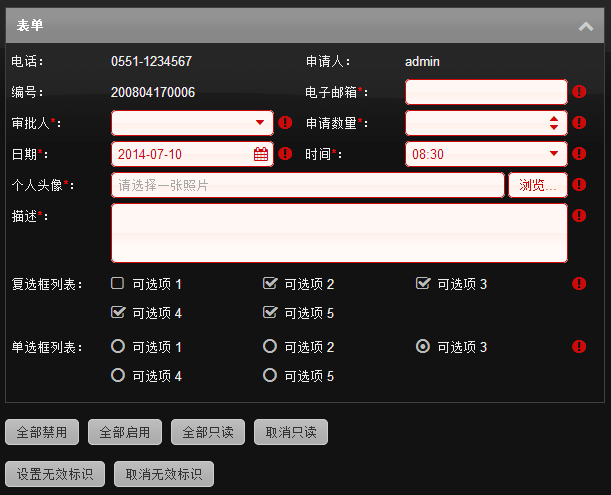Focus the 描述 text area
This screenshot has width=611, height=495.
click(x=339, y=233)
